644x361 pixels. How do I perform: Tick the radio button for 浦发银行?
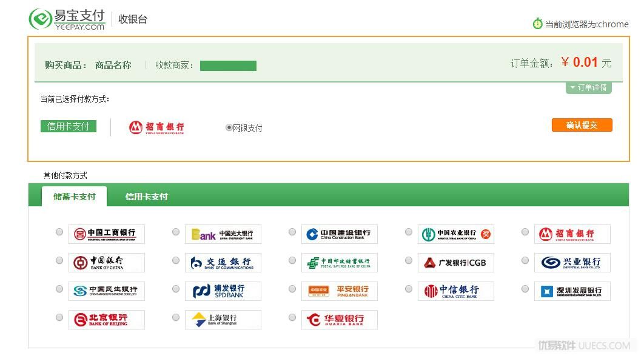point(176,289)
